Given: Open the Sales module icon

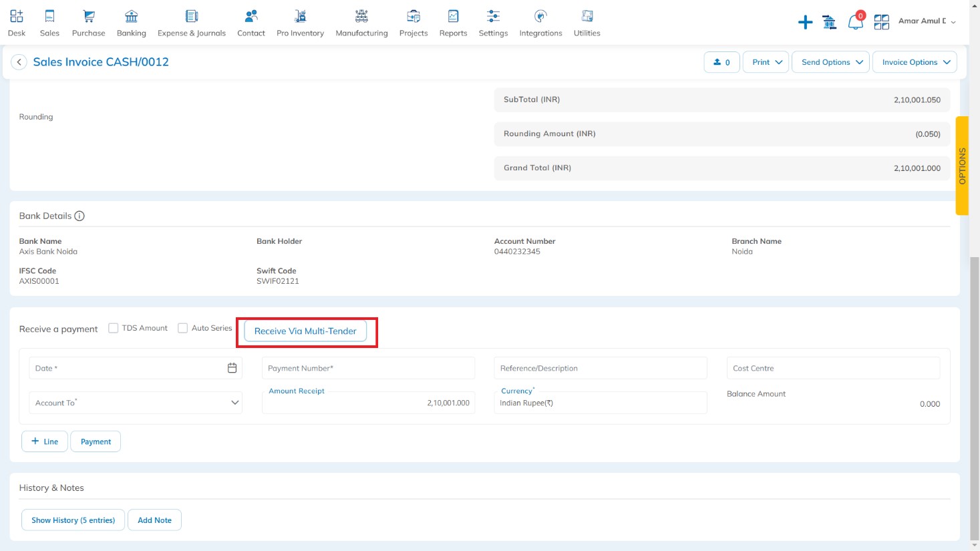Looking at the screenshot, I should pos(49,16).
